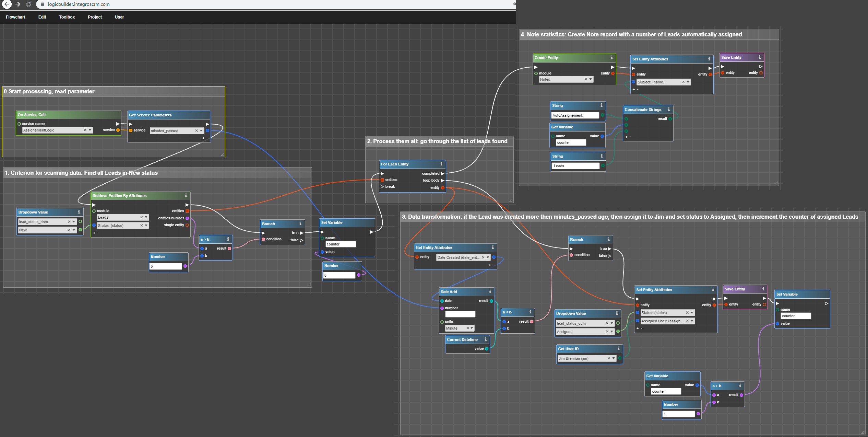
Task: Open the User menu
Action: (x=119, y=17)
